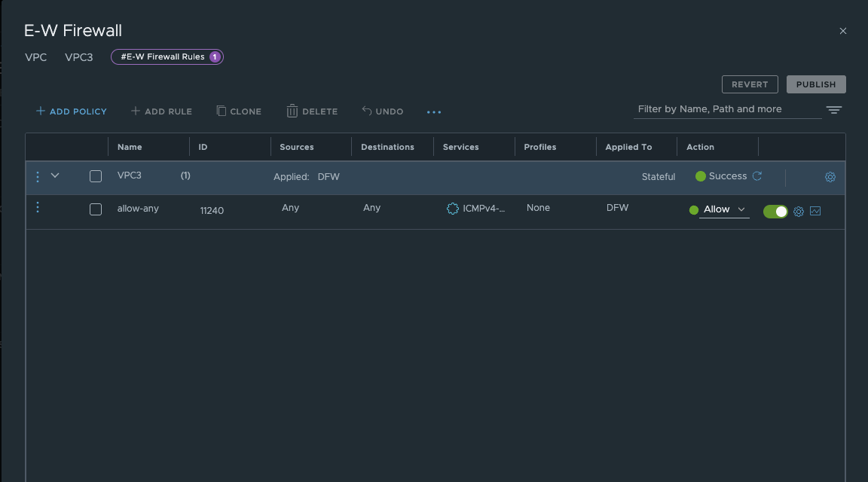Click the Undo icon

tap(382, 111)
